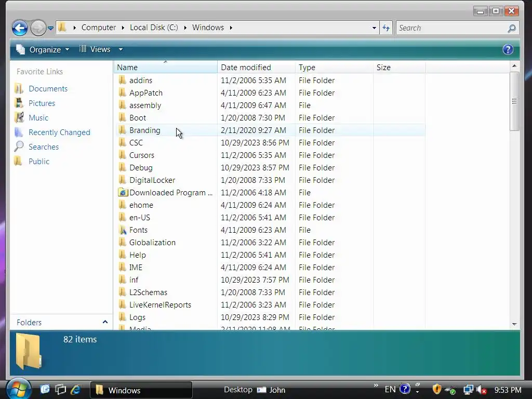Screen dimensions: 532x399
Task: Click the EN language indicator
Action: click(x=390, y=389)
